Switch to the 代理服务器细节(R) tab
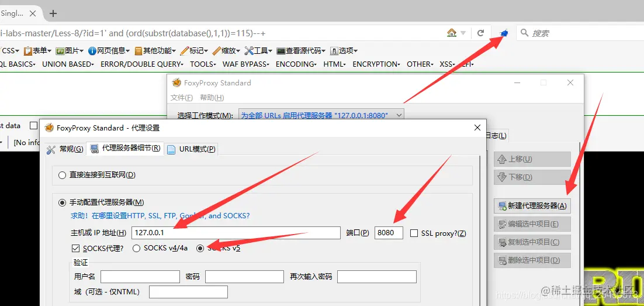The image size is (644, 306). pyautogui.click(x=125, y=149)
